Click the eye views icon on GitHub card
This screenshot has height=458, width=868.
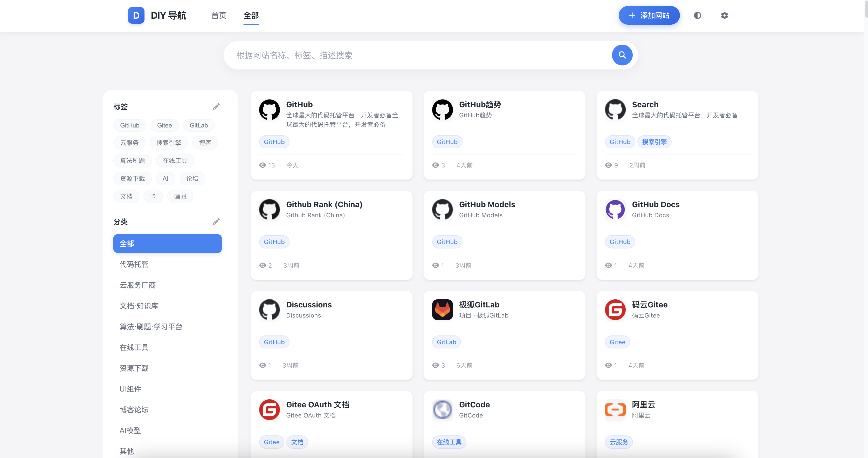click(263, 165)
